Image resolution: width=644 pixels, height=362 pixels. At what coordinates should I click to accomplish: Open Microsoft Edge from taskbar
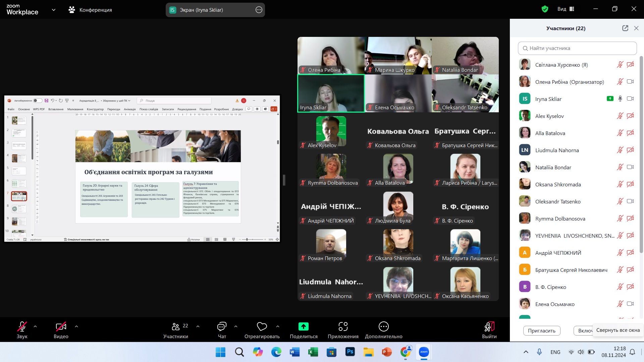coord(276,352)
